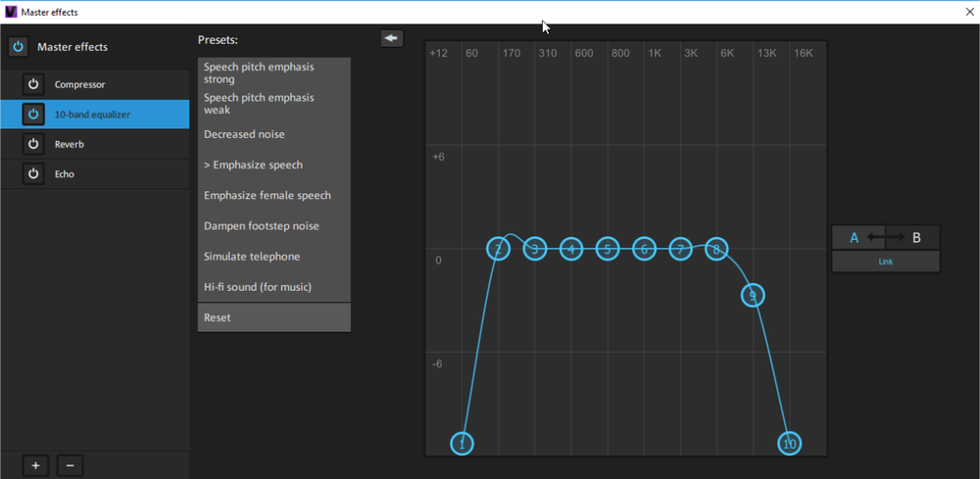The height and width of the screenshot is (479, 980).
Task: Click the Link button
Action: click(x=885, y=262)
